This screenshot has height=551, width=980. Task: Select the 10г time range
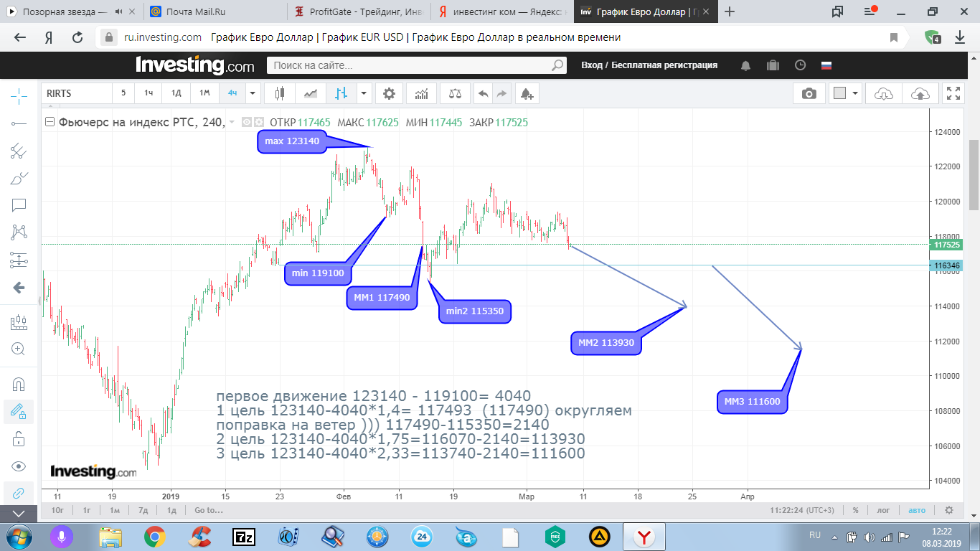pos(58,510)
